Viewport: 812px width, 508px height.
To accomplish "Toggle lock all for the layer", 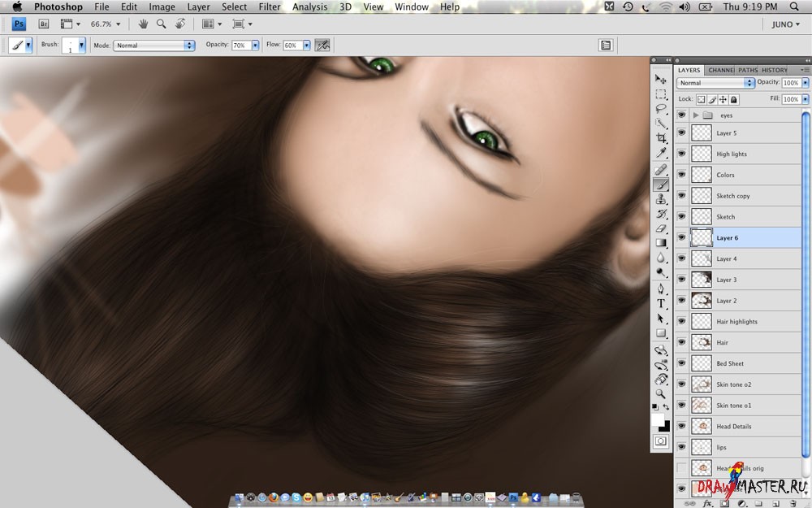I will pos(734,99).
